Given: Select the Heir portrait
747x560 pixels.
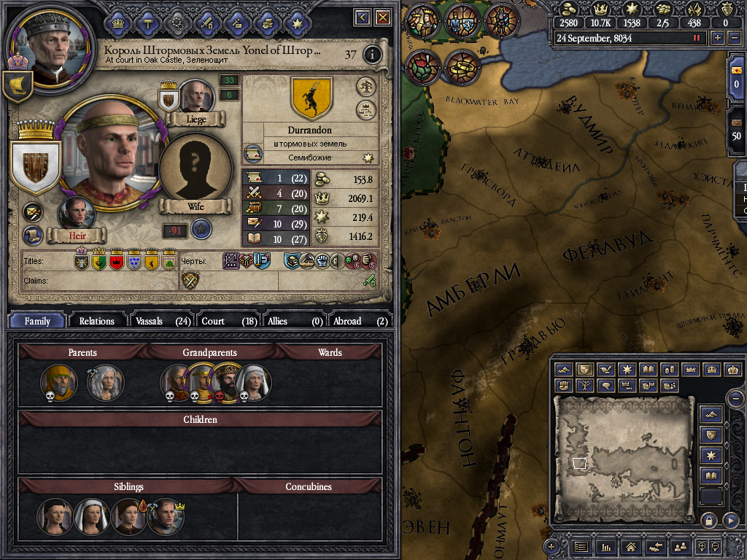Looking at the screenshot, I should [76, 214].
